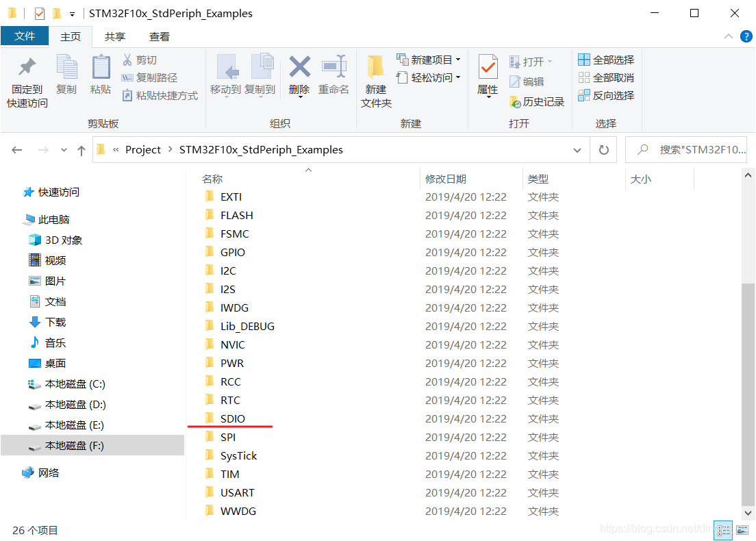Viewport: 756px width, 541px height.
Task: Click Project in the address breadcrumb
Action: (143, 150)
